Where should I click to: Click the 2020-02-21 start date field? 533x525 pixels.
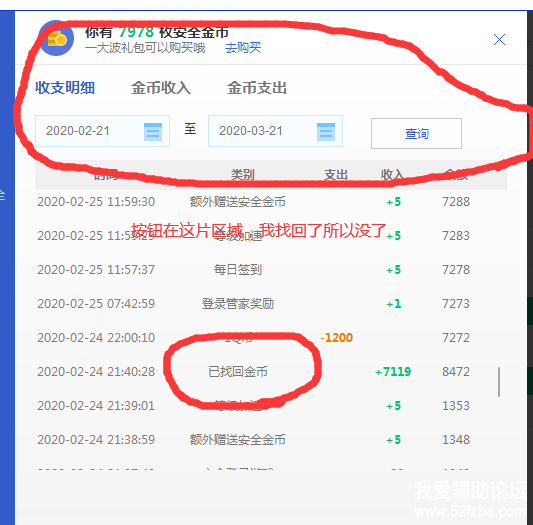pos(102,131)
